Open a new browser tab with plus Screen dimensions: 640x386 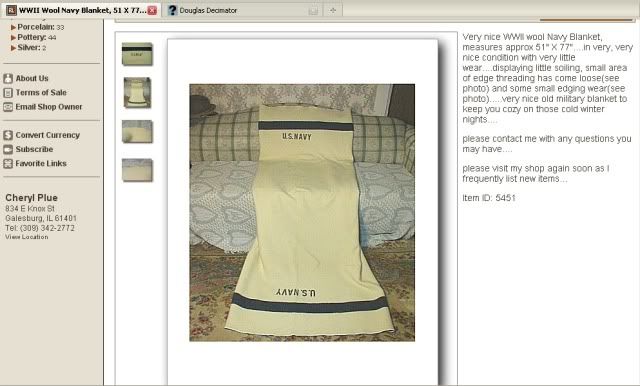[333, 10]
